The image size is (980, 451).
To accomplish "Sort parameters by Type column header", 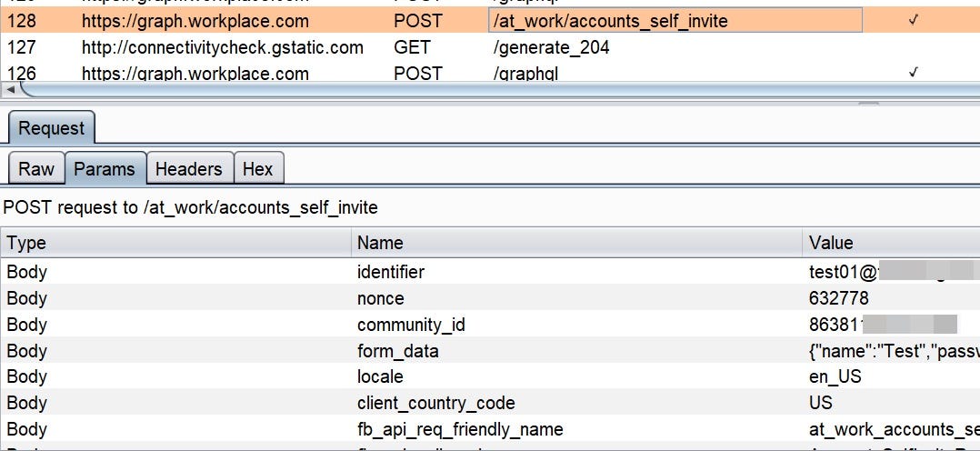I will tap(175, 243).
